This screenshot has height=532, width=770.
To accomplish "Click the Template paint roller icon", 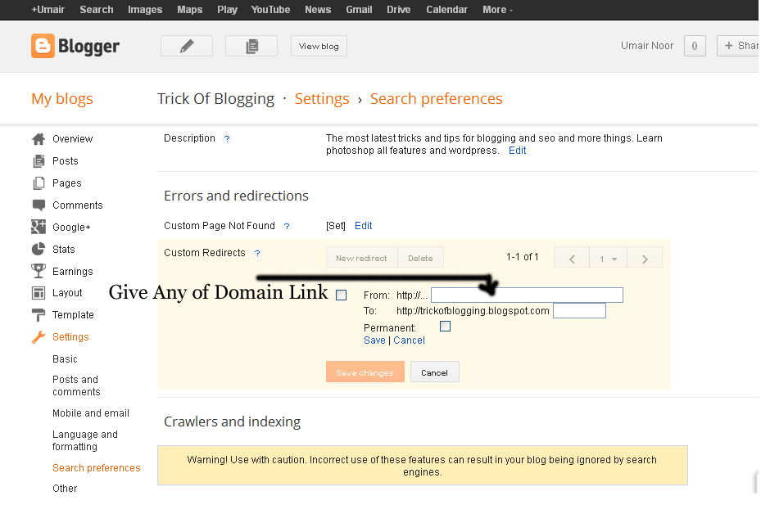I will click(x=38, y=315).
